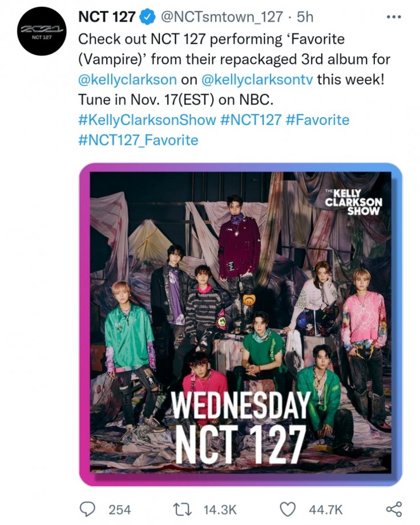Click the blue verified badge
Image resolution: width=420 pixels, height=525 pixels.
point(147,18)
